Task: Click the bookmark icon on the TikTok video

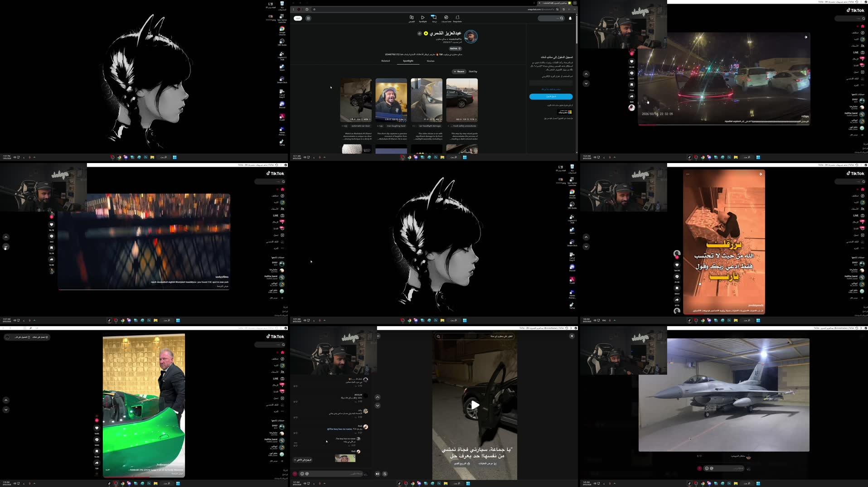Action: pos(677,288)
